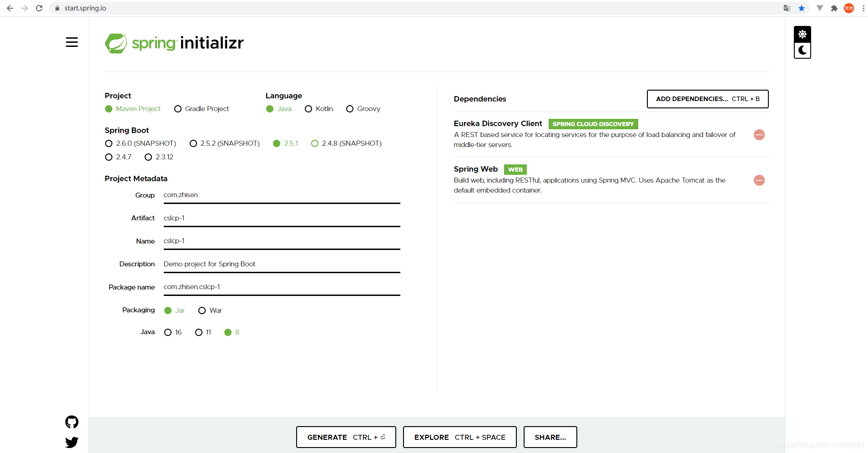
Task: Remove Eureka Discovery Client dependency
Action: tap(759, 135)
